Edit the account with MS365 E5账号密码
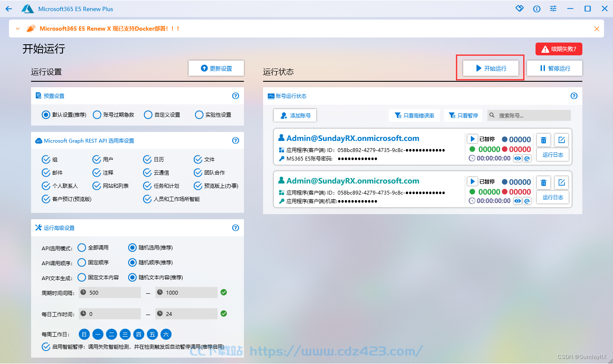This screenshot has width=613, height=364. point(561,140)
